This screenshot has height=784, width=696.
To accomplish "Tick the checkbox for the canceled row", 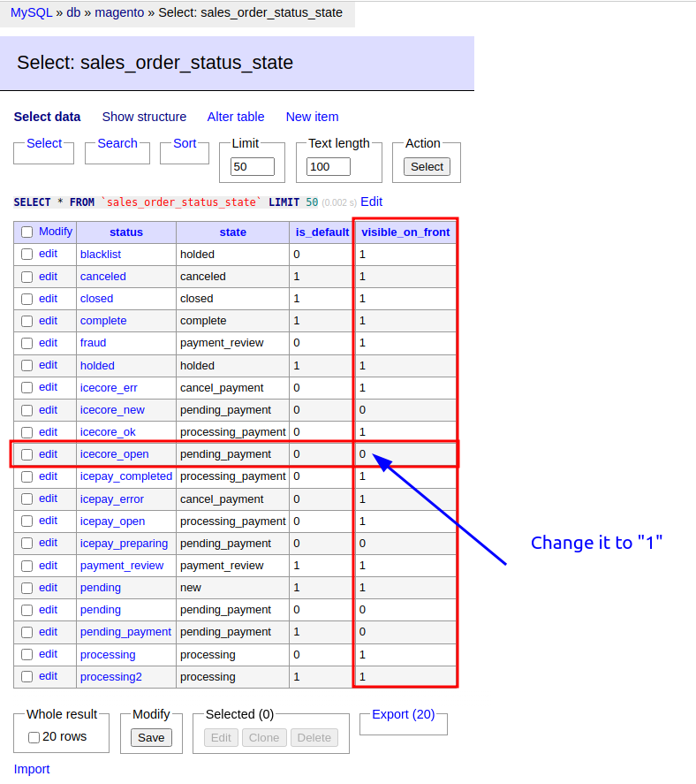I will (27, 277).
